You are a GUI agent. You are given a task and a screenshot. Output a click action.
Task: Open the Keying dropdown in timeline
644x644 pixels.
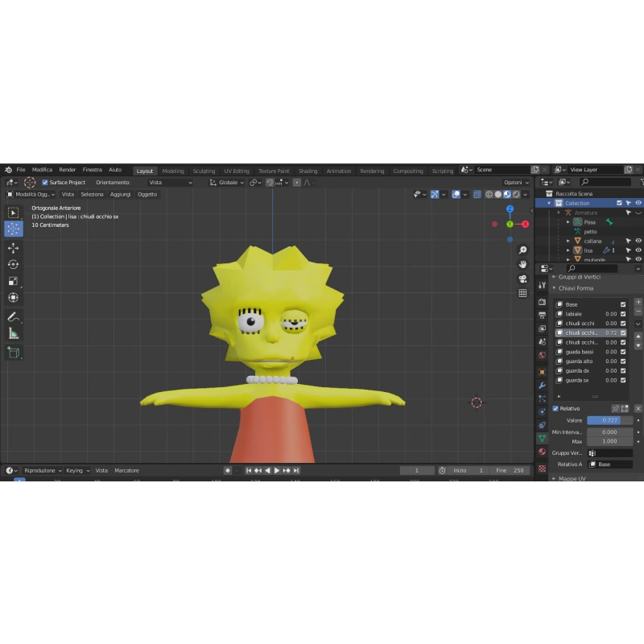[x=77, y=471]
